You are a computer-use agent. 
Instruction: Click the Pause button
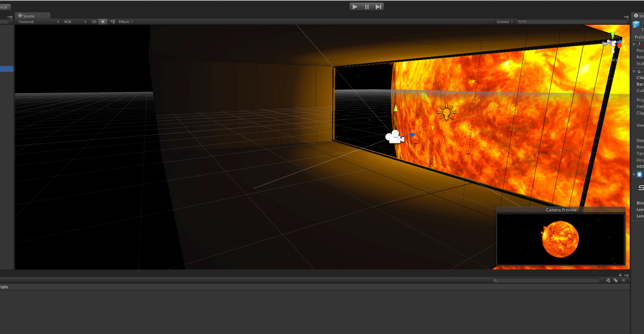[x=367, y=6]
